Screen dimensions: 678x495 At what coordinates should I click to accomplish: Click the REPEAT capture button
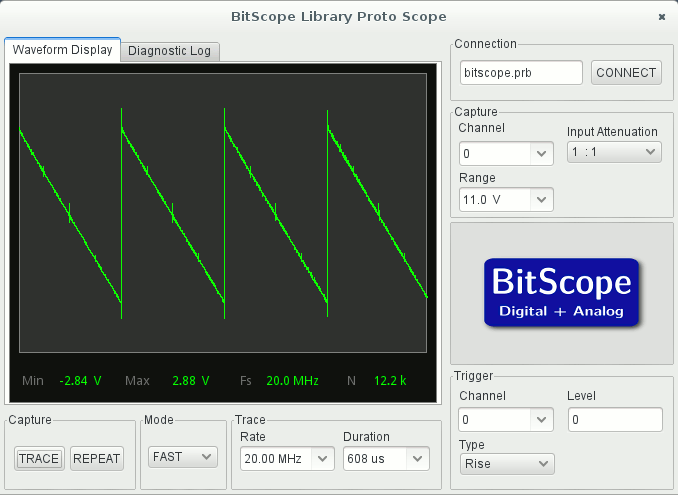pos(97,458)
